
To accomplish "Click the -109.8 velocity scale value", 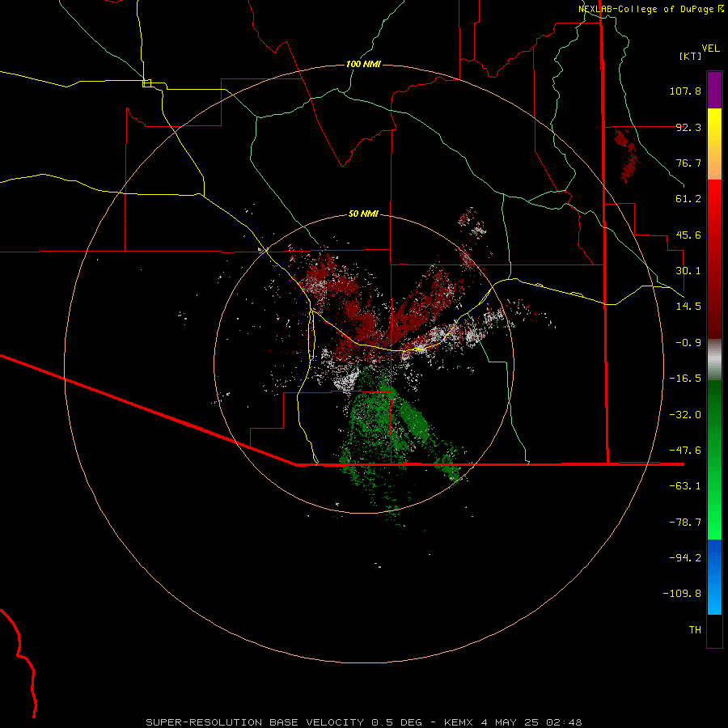I will (x=682, y=594).
